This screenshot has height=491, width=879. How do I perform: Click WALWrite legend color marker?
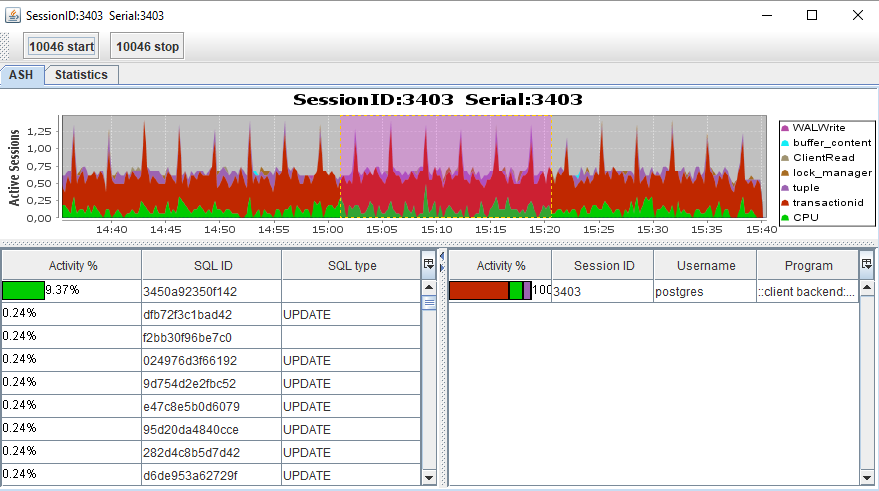tap(785, 128)
